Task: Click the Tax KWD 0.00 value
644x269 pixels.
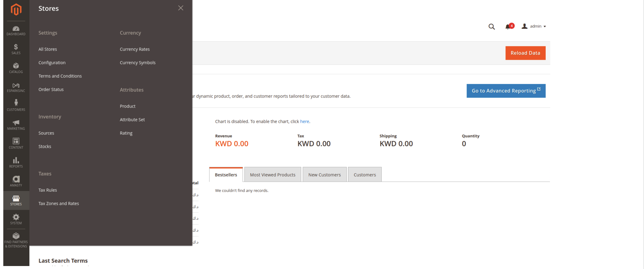Action: click(x=314, y=144)
